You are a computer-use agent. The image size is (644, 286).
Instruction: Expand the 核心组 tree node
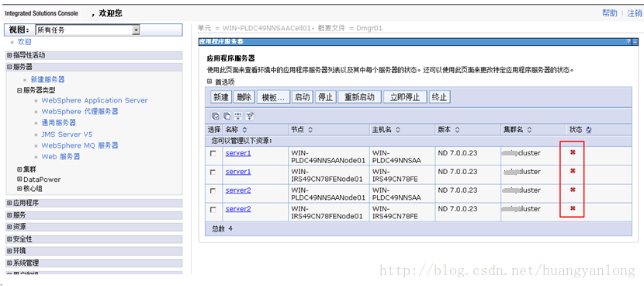pyautogui.click(x=19, y=189)
